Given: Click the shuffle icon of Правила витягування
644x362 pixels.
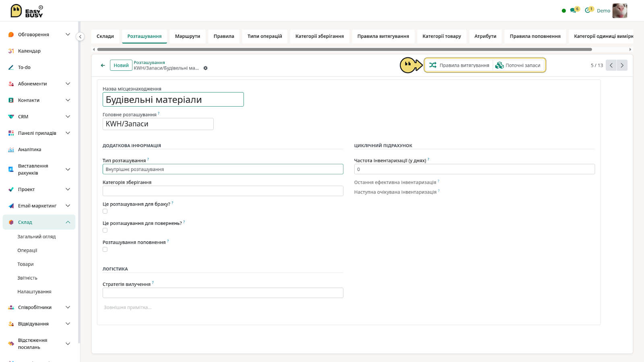Looking at the screenshot, I should pos(433,65).
